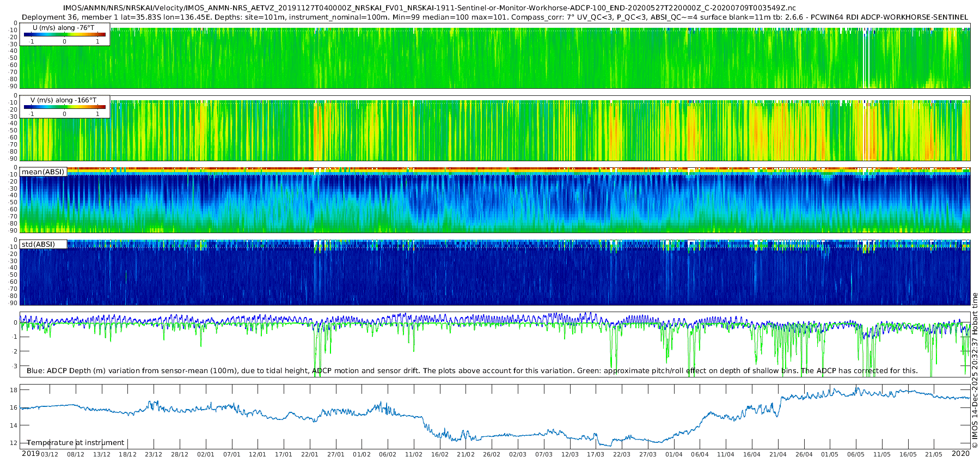Select the mean(ABSI) panel label
This screenshot has height=463, width=980.
click(43, 172)
